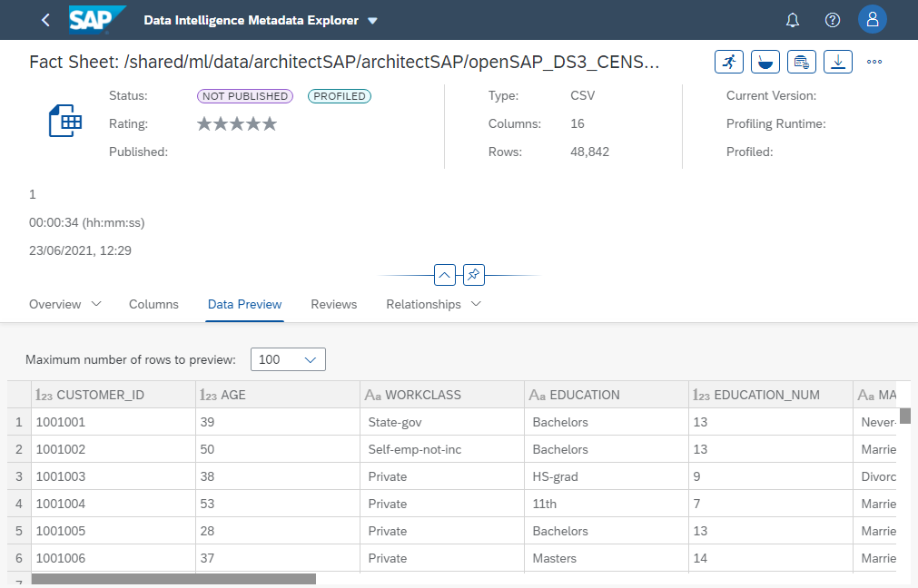Click the card with globe icon
918x588 pixels.
pyautogui.click(x=802, y=62)
